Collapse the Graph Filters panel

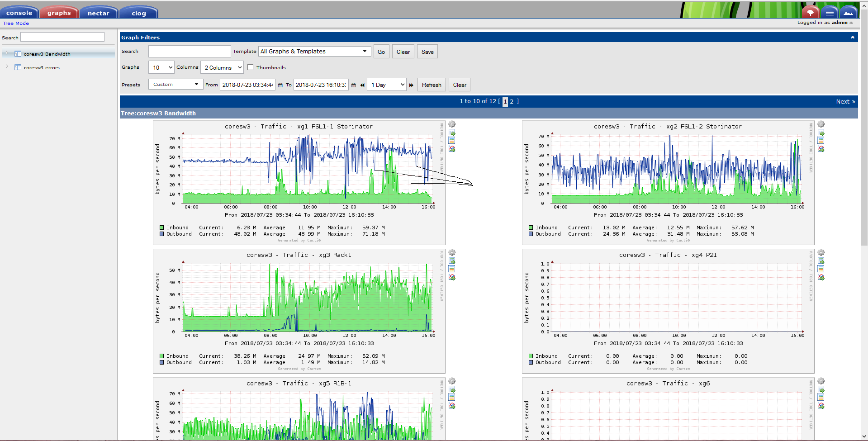(853, 38)
